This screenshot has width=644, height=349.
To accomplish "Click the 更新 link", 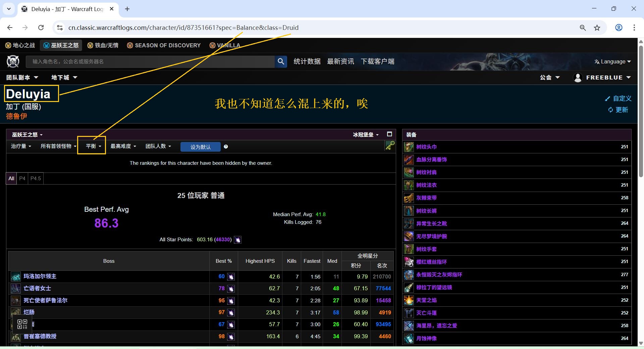I will pyautogui.click(x=618, y=110).
